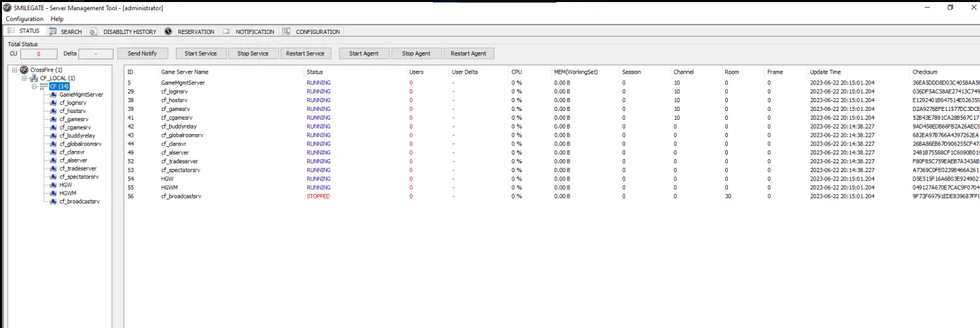The image size is (980, 328).
Task: Click the Smilegate title bar app icon
Action: [x=7, y=7]
